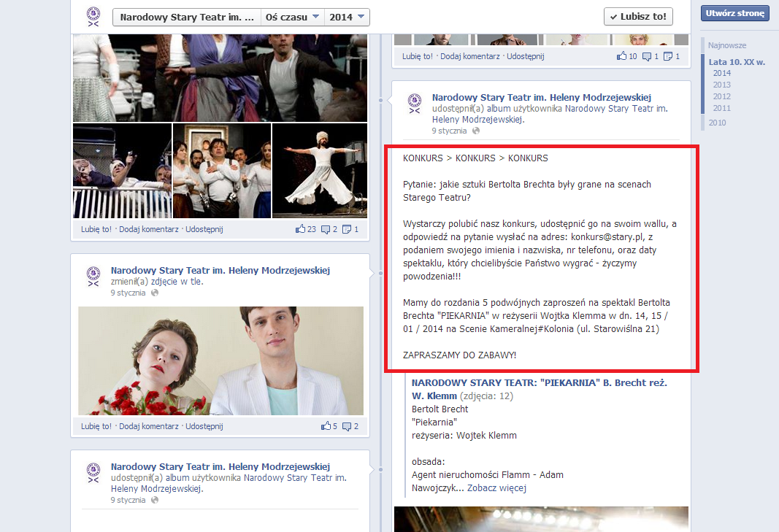Click thumbs-up icon showing 23 likes
779x532 pixels.
click(x=301, y=229)
